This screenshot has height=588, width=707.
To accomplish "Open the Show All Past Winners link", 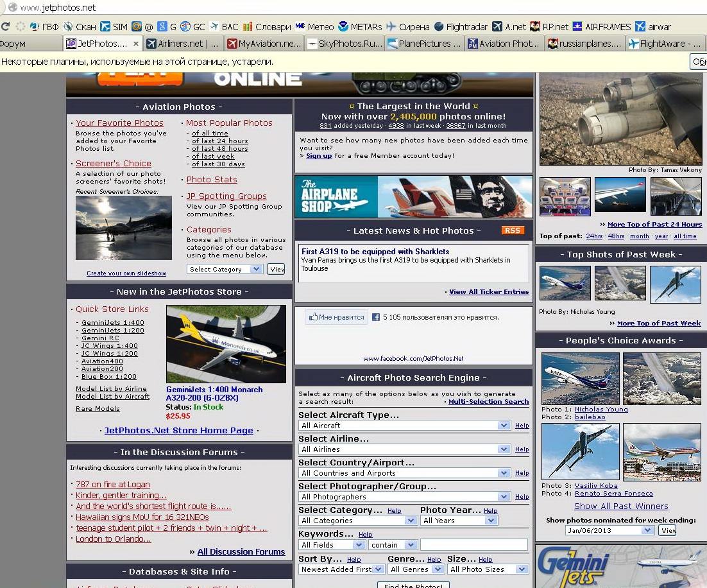I will pyautogui.click(x=621, y=506).
